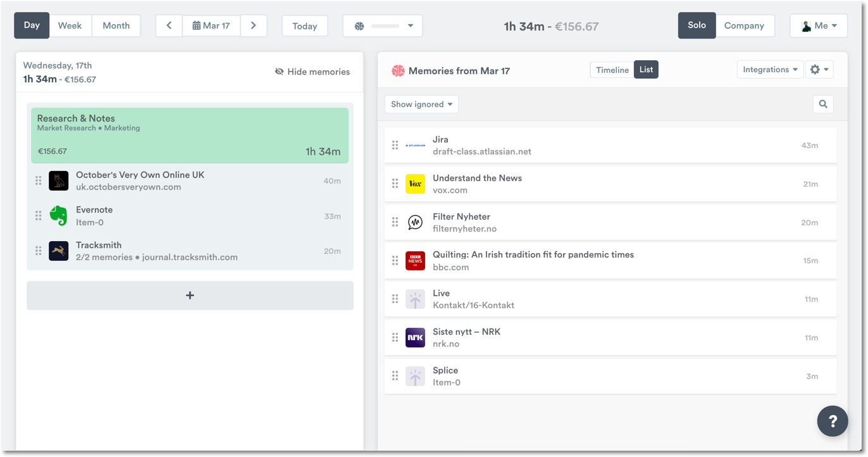The image size is (868, 457).
Task: Open the Jira draft-class.atlassian.net memory
Action: [611, 146]
